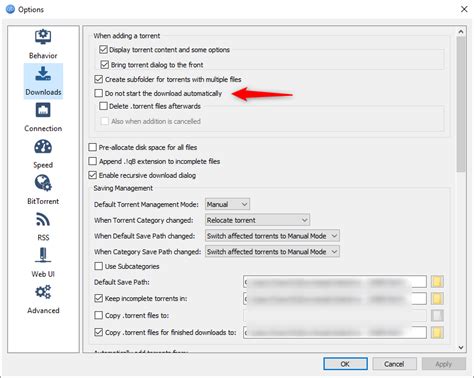Browse folder for Keep incomplete torrents in
The width and height of the screenshot is (474, 378).
(x=437, y=298)
